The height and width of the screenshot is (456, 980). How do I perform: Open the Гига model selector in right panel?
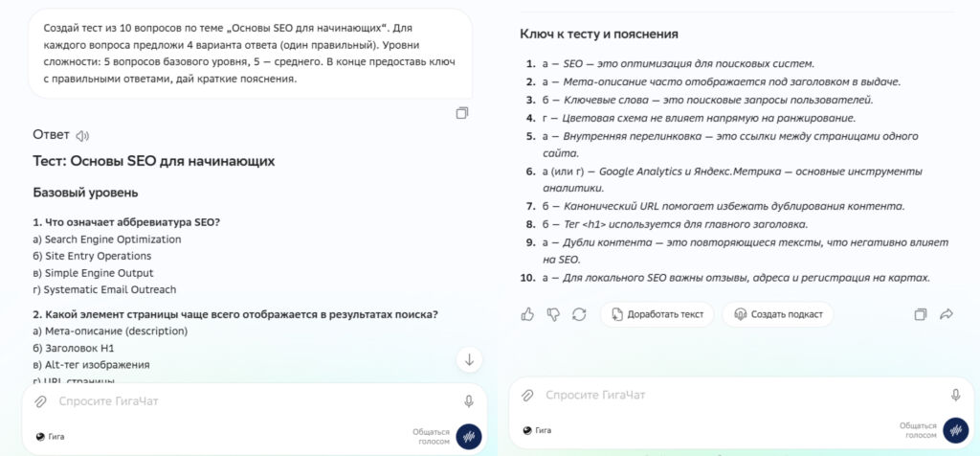[x=537, y=431]
